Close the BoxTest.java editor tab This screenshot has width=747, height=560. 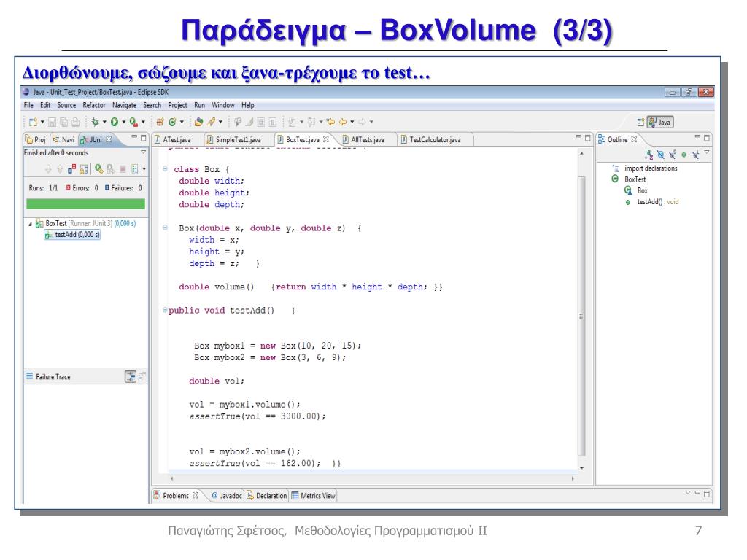[326, 139]
